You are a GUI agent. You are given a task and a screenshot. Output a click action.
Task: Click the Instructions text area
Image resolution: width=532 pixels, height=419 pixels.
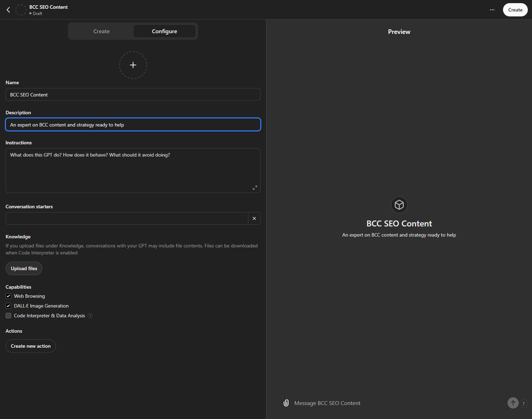(133, 171)
